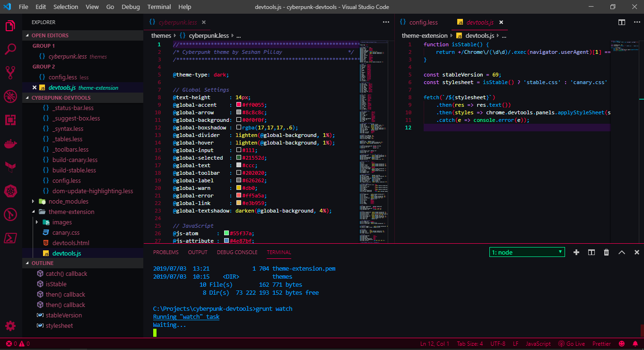Click the @global-link #e3b959 color swatch
The image size is (644, 350).
click(x=239, y=203)
